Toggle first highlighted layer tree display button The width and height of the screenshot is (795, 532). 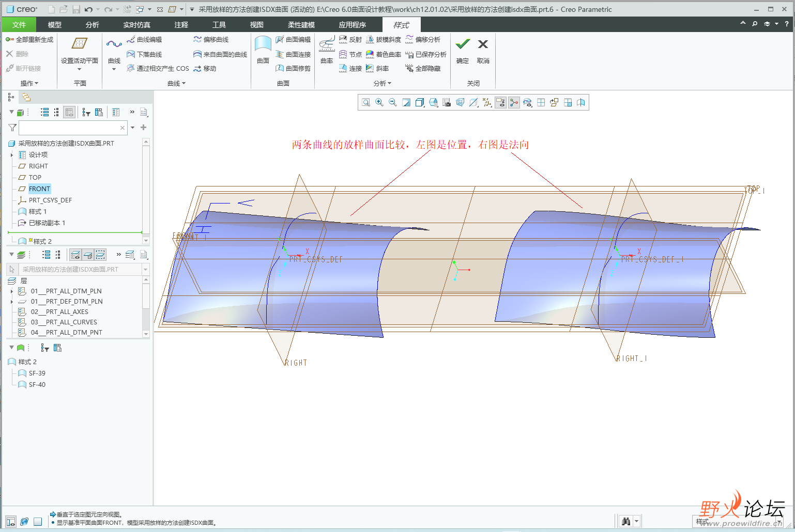[75, 255]
